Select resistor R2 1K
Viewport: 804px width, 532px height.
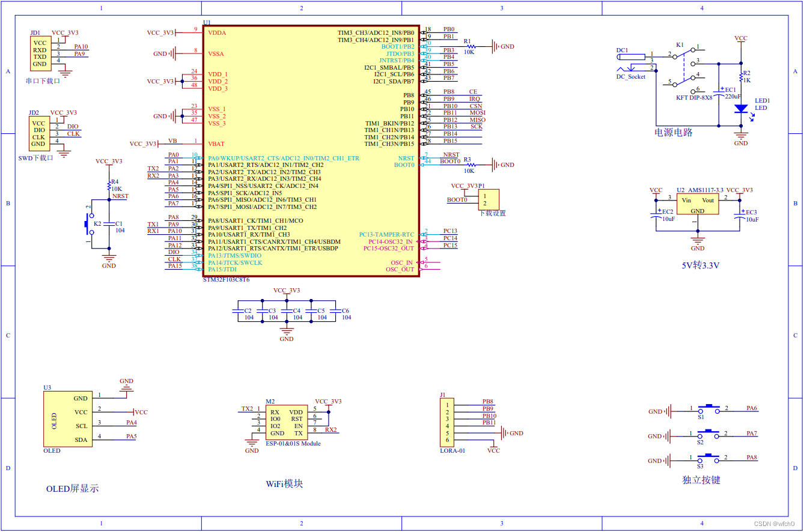pos(741,76)
